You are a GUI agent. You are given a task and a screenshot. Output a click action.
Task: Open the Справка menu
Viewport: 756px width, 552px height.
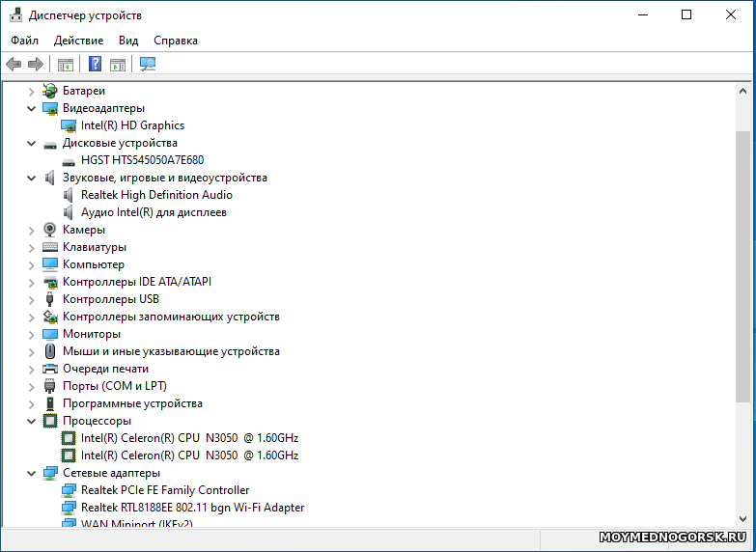(x=176, y=41)
